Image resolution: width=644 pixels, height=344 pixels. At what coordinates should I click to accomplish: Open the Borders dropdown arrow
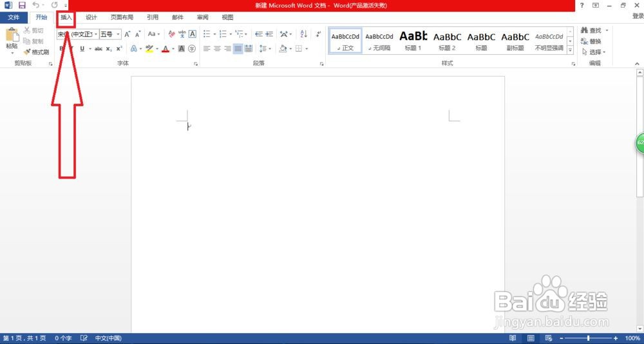tap(307, 49)
